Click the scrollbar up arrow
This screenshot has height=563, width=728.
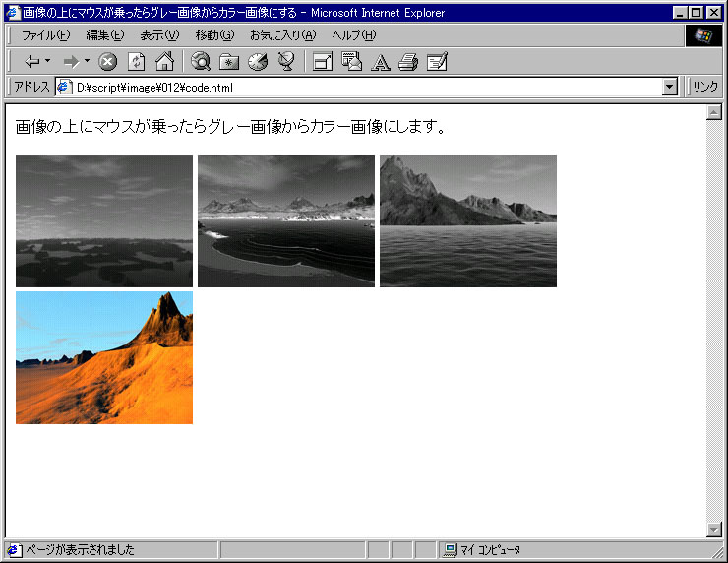tap(714, 112)
